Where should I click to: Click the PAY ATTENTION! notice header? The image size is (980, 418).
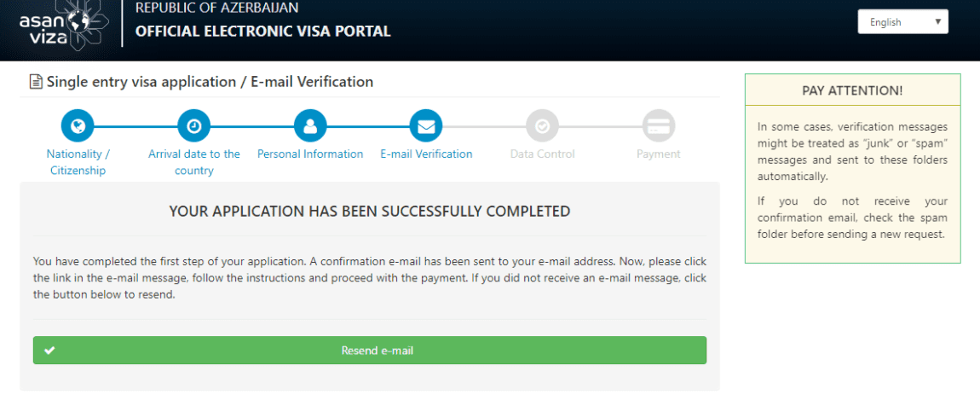coord(852,90)
